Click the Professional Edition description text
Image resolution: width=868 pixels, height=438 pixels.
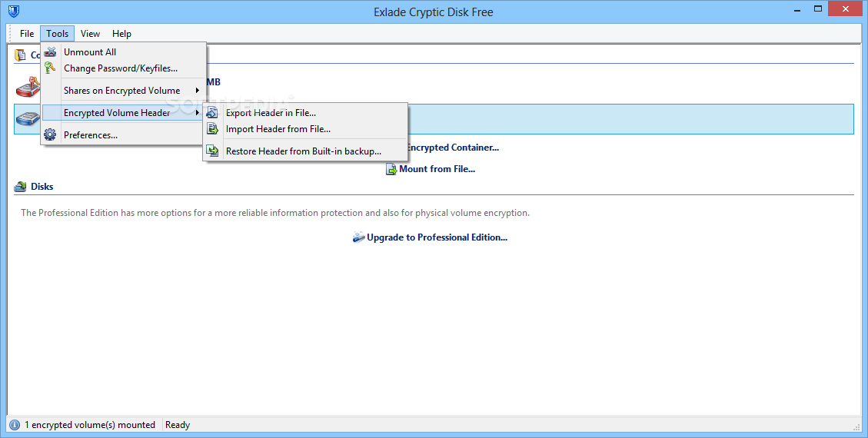point(275,213)
